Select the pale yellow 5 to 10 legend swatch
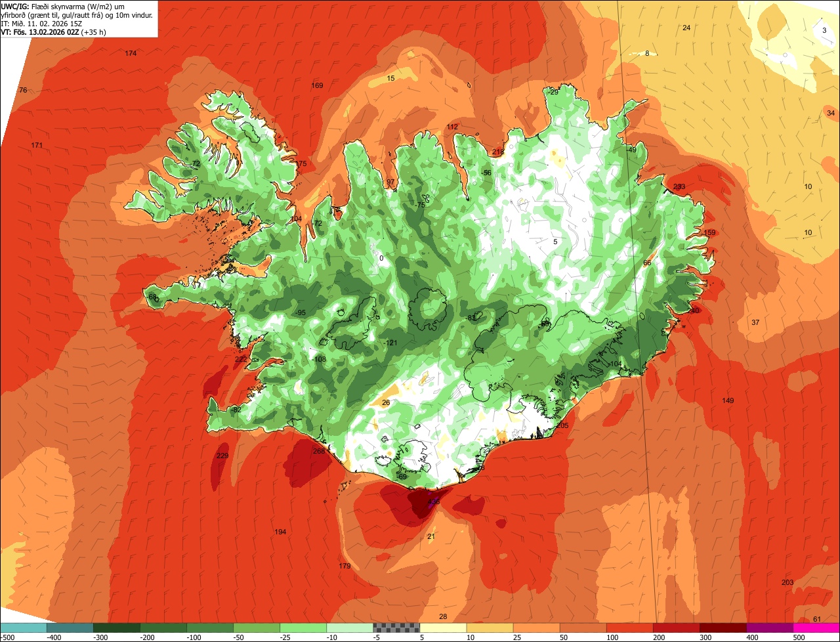The height and width of the screenshot is (642, 840). click(442, 628)
